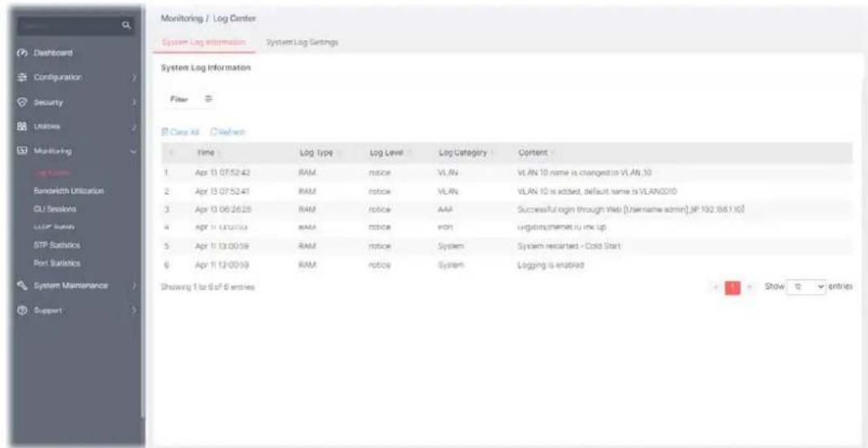Expand the Security menu chevron

click(x=133, y=102)
